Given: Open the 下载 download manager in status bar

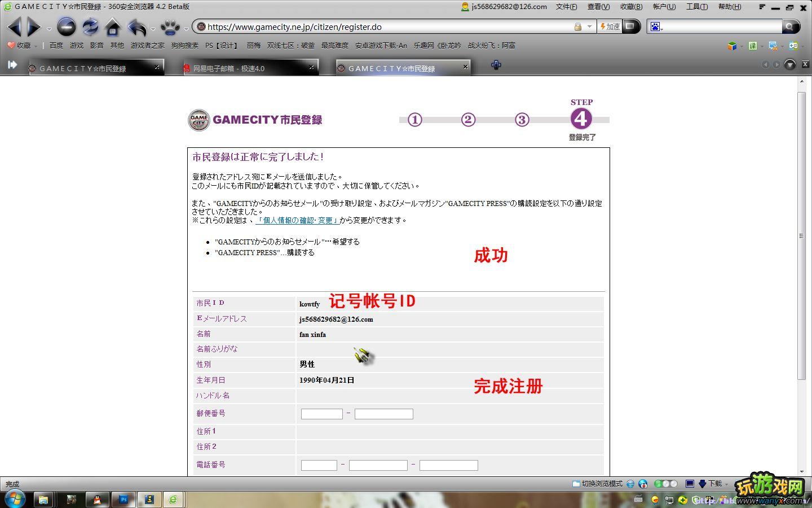Looking at the screenshot, I should [x=710, y=484].
